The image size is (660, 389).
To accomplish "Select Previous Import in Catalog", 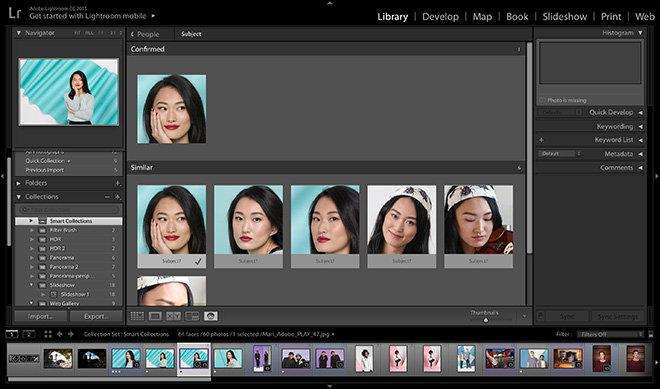I will pyautogui.click(x=69, y=170).
